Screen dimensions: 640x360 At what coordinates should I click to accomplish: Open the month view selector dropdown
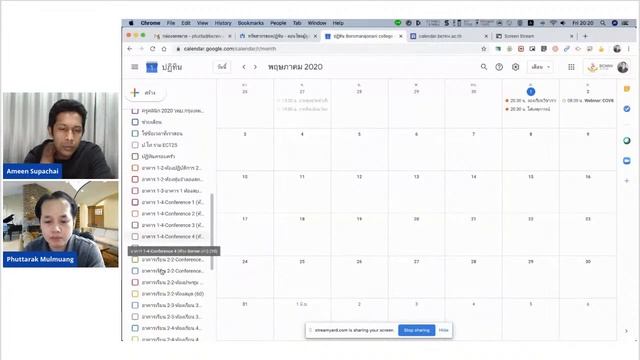coord(540,67)
